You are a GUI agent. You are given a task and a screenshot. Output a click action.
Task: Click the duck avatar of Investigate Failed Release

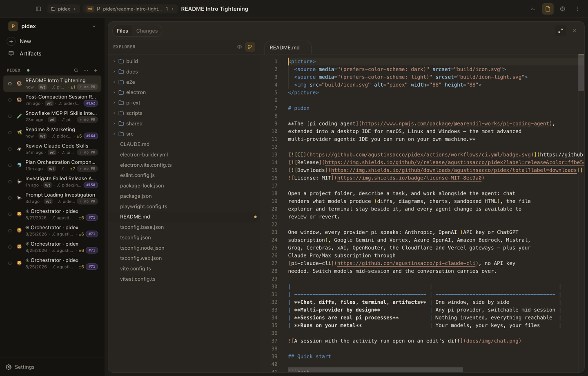(19, 181)
